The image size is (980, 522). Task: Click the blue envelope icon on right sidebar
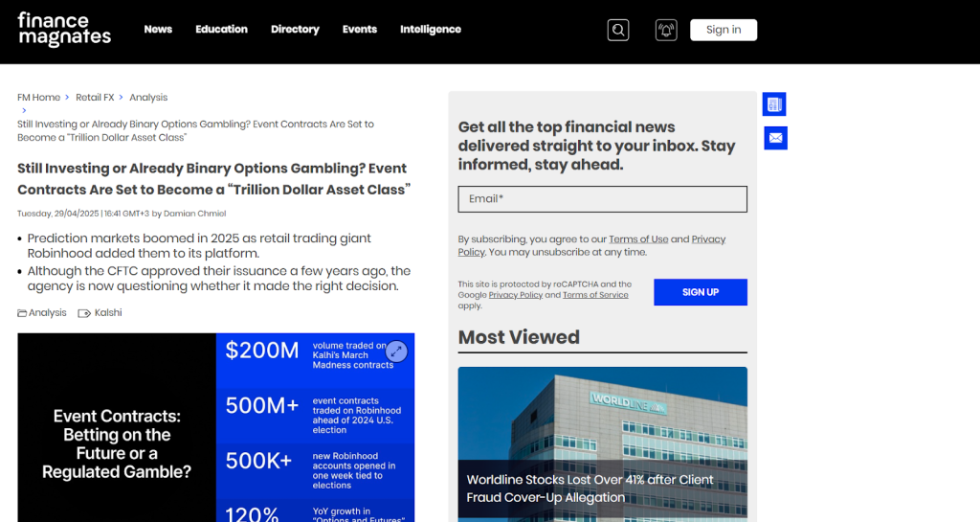[775, 138]
